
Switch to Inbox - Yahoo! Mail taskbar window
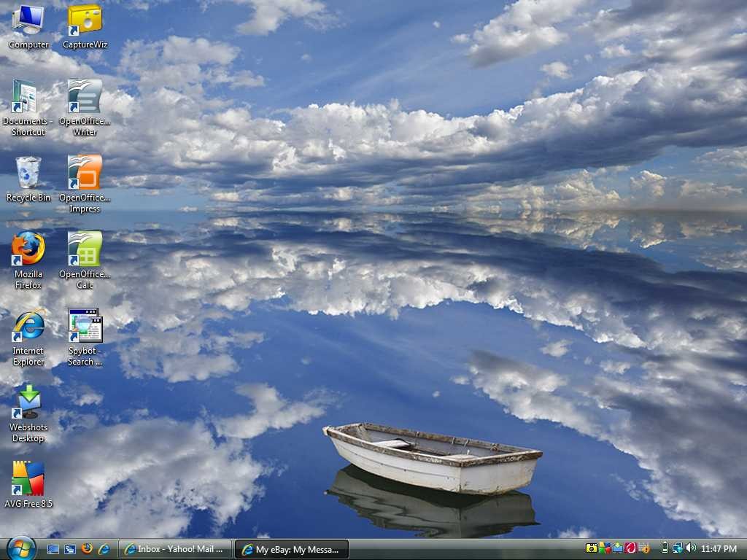(175, 549)
